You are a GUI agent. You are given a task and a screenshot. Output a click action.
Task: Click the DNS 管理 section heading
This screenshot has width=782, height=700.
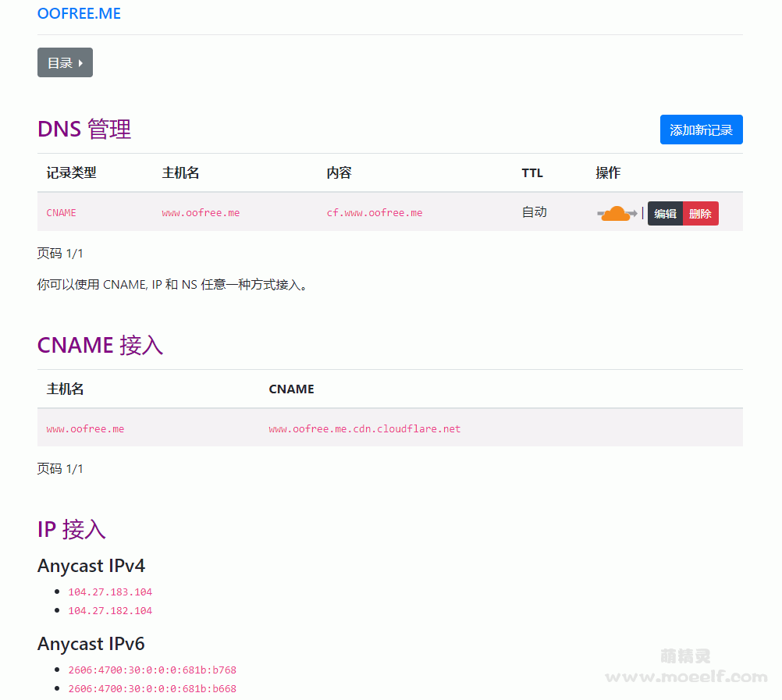click(84, 129)
